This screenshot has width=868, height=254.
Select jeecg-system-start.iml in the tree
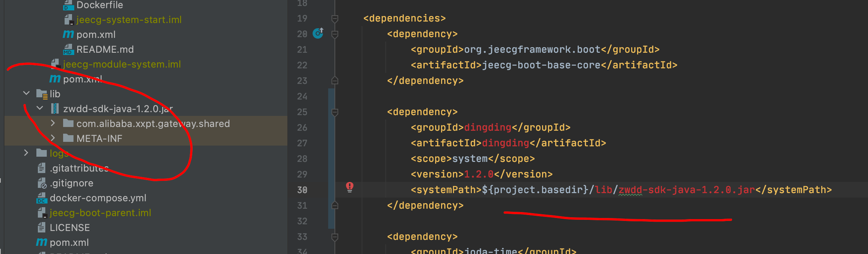pos(128,20)
